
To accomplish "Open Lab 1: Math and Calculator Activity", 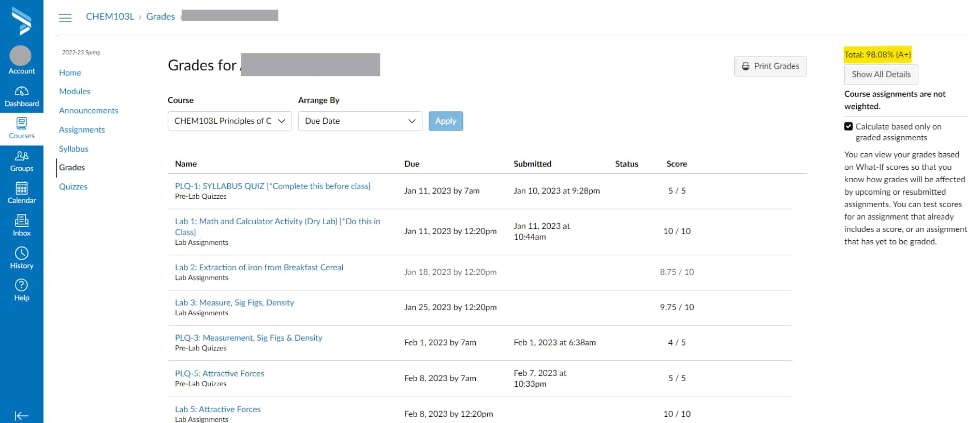I will tap(277, 226).
